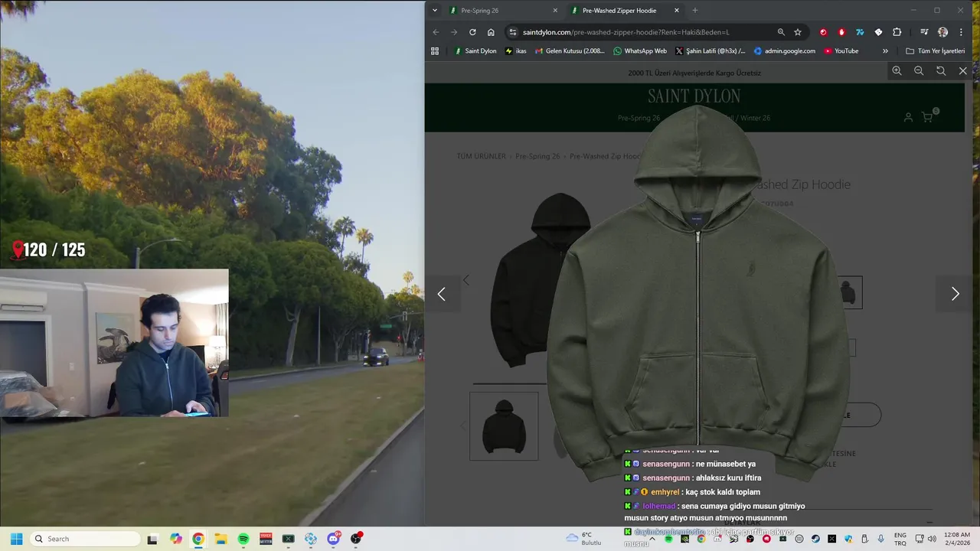Open the Saint Dylon account icon

tap(908, 117)
